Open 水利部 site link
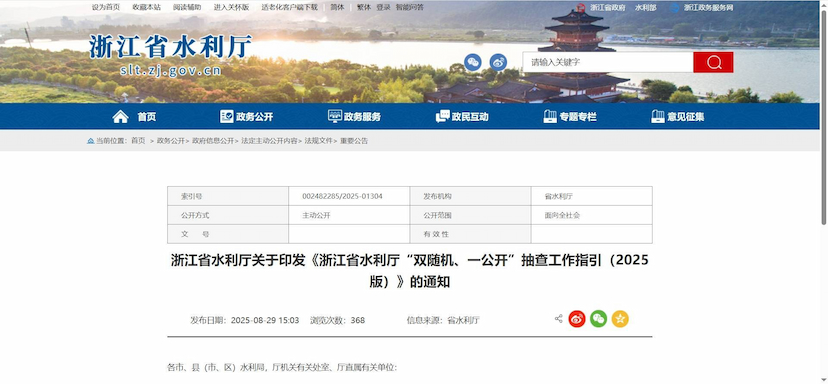 click(x=645, y=8)
